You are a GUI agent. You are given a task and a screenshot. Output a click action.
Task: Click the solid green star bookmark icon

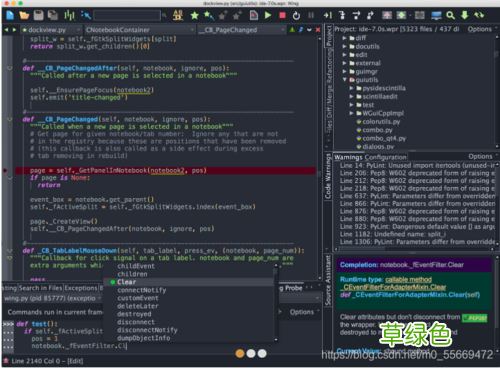[x=195, y=16]
